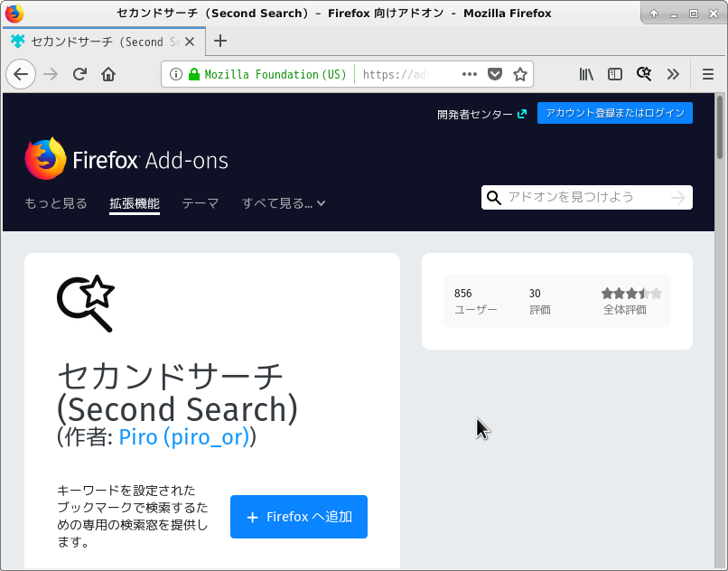728x571 pixels.
Task: Navigate back to the previous page
Action: (21, 74)
